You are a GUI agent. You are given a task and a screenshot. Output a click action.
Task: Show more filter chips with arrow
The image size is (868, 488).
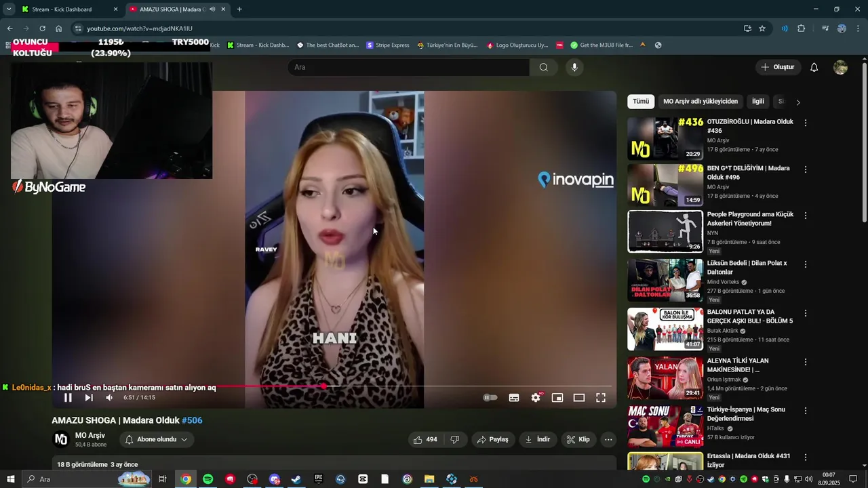[x=798, y=102]
